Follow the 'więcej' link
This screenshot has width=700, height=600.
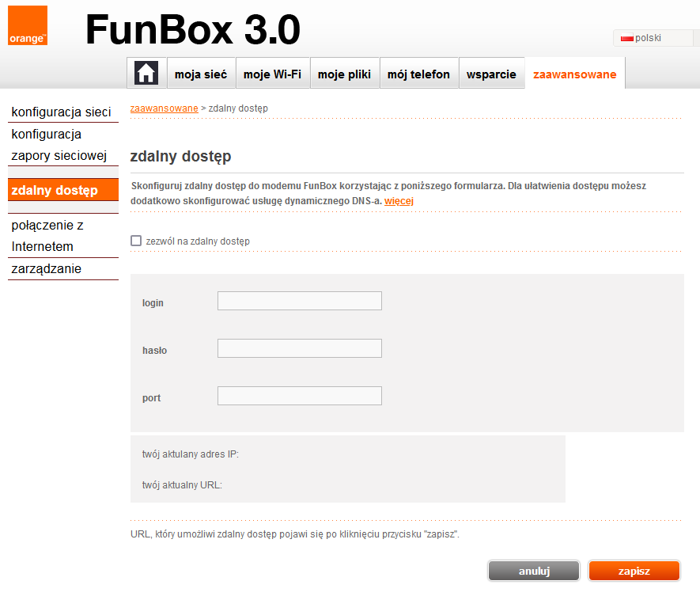click(399, 201)
